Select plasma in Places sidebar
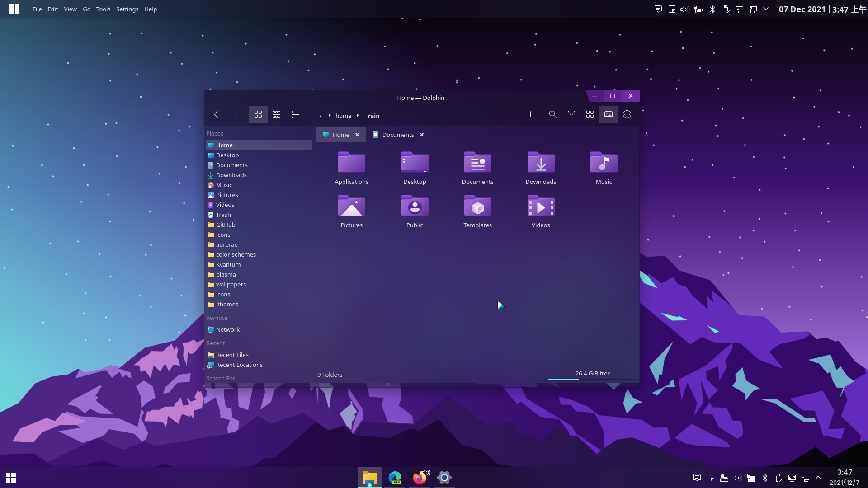Image resolution: width=868 pixels, height=488 pixels. coord(259,274)
